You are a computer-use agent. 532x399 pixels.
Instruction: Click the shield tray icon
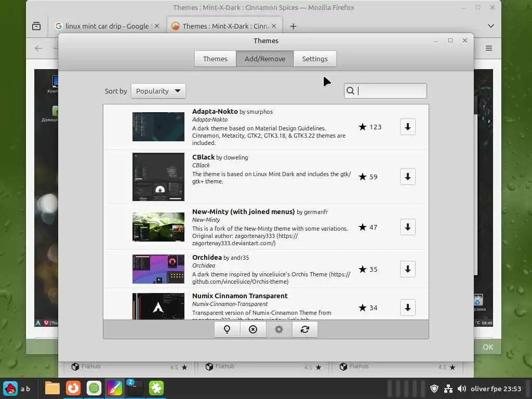pos(434,389)
